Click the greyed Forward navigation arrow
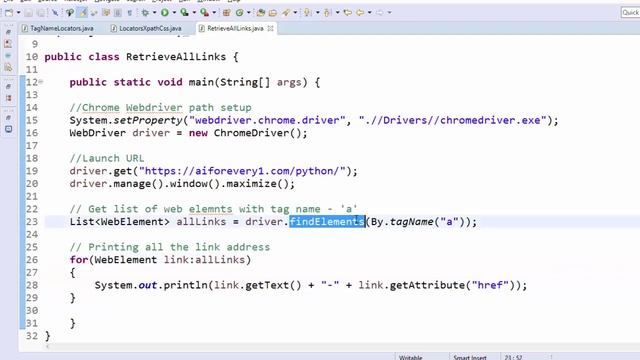 (380, 13)
